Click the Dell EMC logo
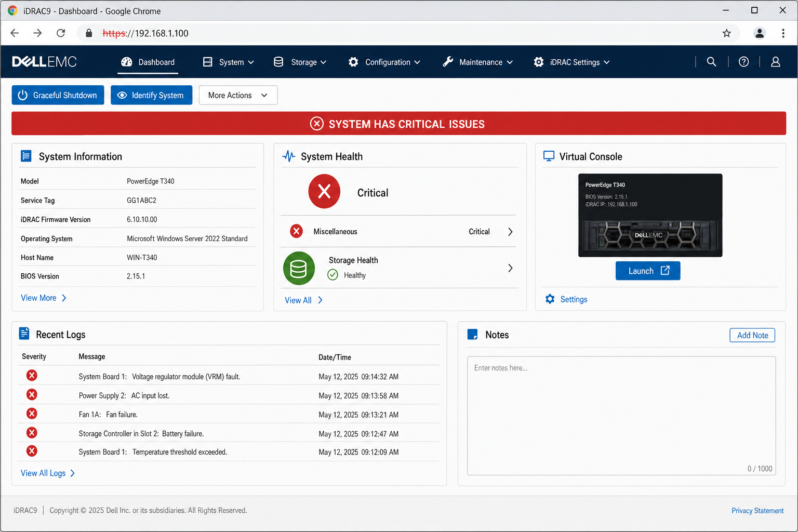Viewport: 798px width, 532px height. pyautogui.click(x=44, y=62)
